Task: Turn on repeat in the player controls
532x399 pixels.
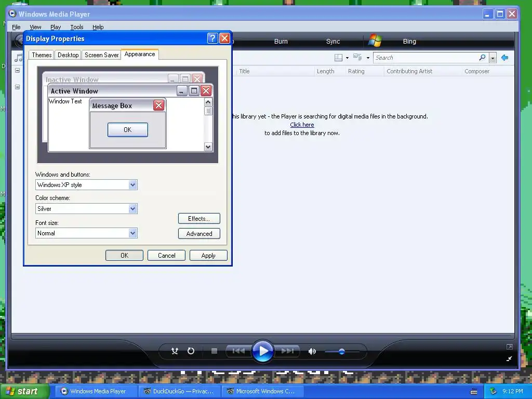Action: (x=191, y=351)
